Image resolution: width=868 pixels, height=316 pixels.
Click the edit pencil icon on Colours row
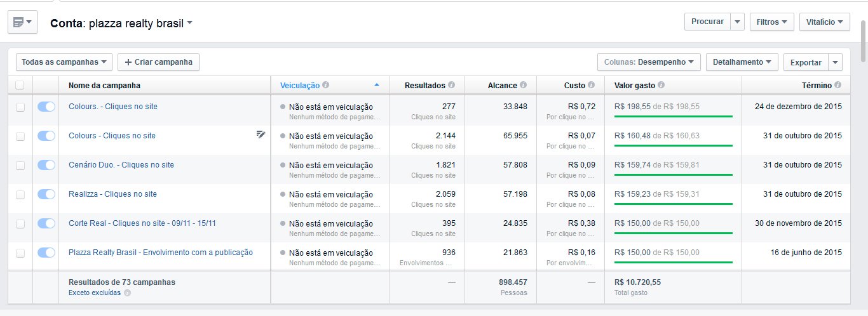pos(261,134)
